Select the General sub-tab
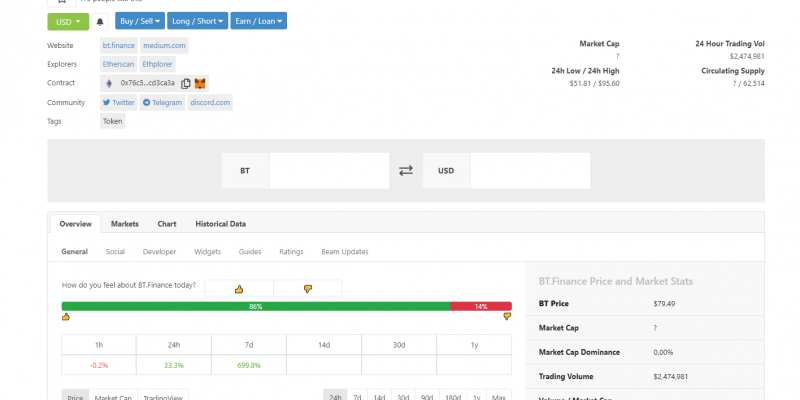Screen dimensions: 800x400 [74, 252]
